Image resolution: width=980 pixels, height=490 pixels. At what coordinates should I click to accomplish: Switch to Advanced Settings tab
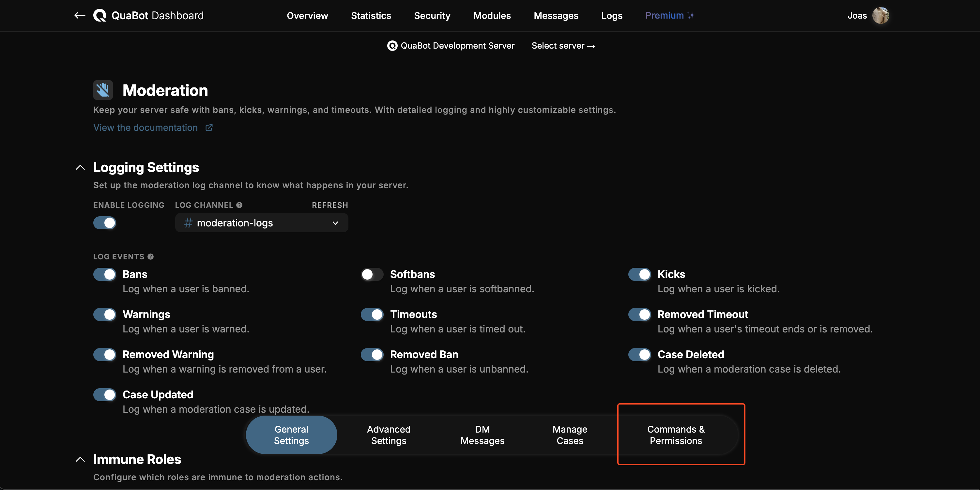[x=389, y=435]
